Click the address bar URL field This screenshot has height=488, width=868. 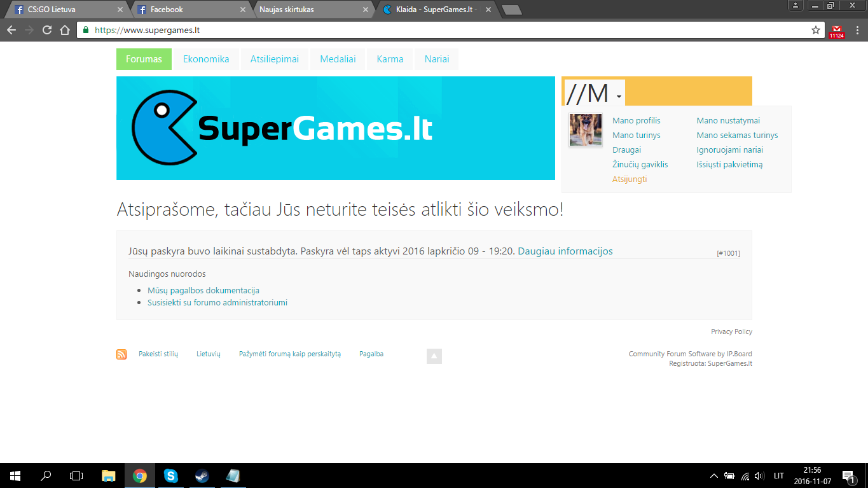[x=445, y=30]
